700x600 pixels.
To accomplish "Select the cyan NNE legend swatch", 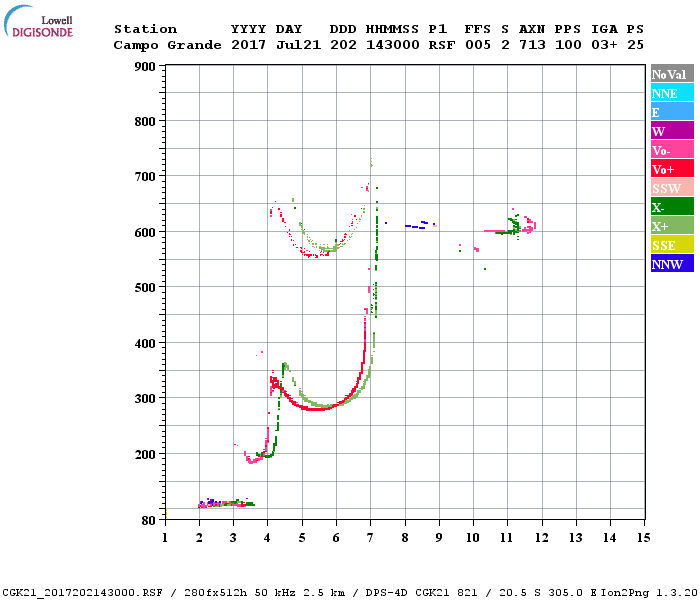I will [x=672, y=93].
